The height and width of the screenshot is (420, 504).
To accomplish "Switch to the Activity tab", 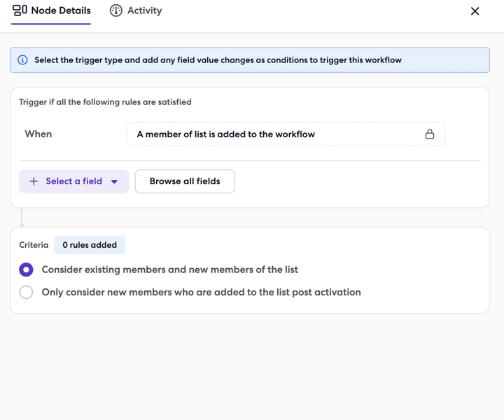I will [136, 10].
